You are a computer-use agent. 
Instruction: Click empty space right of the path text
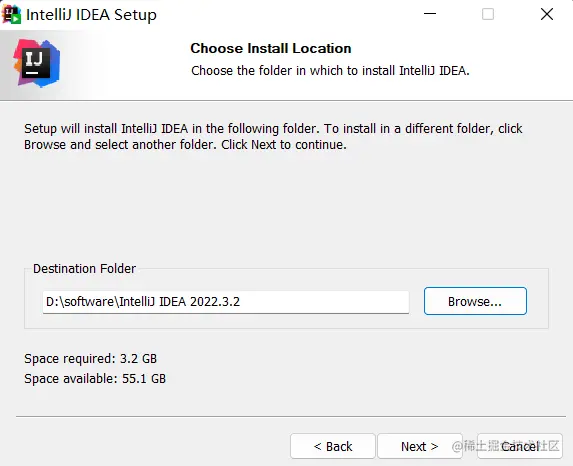[x=325, y=302]
